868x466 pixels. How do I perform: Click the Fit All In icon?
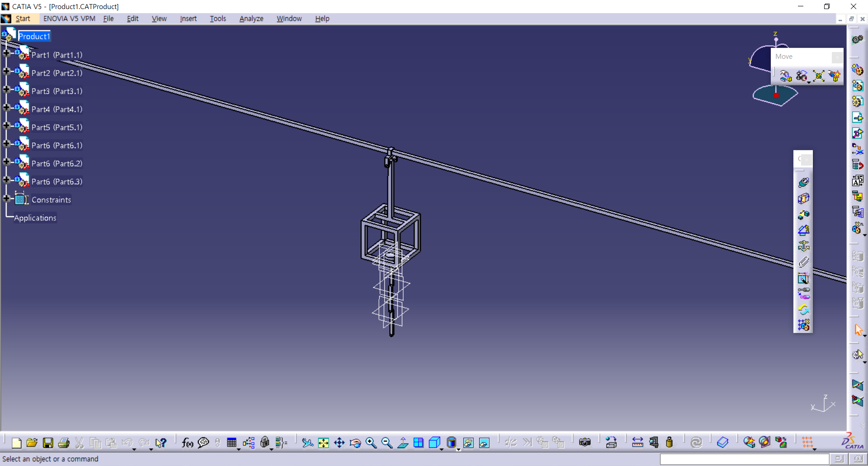[323, 442]
